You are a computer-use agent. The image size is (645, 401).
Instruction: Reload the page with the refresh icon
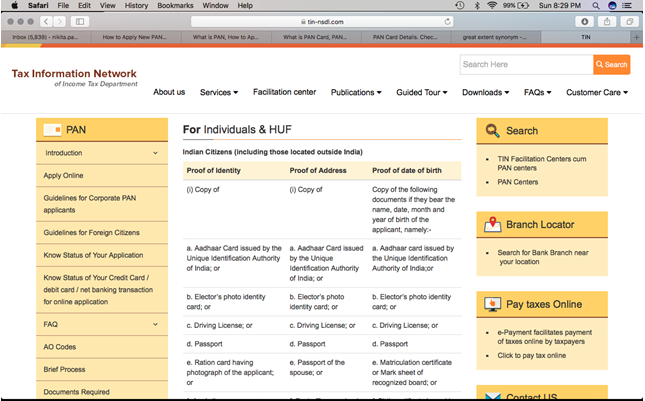447,21
